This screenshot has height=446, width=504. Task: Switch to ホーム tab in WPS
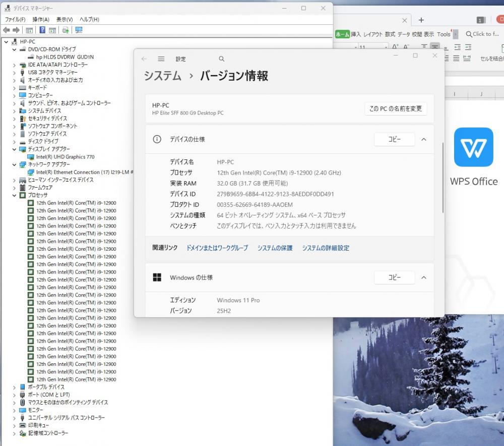342,34
